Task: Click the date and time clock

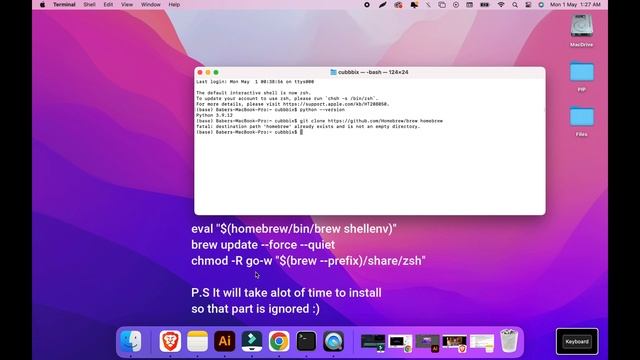Action: tap(575, 5)
